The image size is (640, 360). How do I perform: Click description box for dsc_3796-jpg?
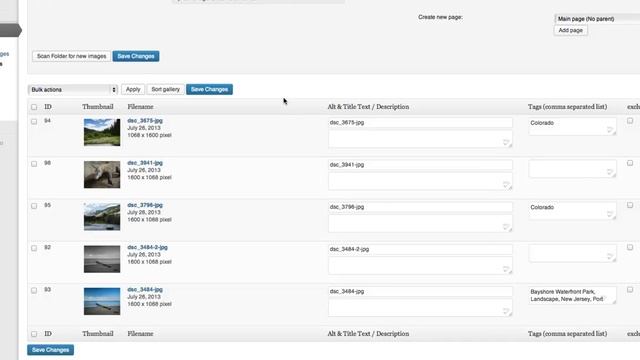coord(420,224)
